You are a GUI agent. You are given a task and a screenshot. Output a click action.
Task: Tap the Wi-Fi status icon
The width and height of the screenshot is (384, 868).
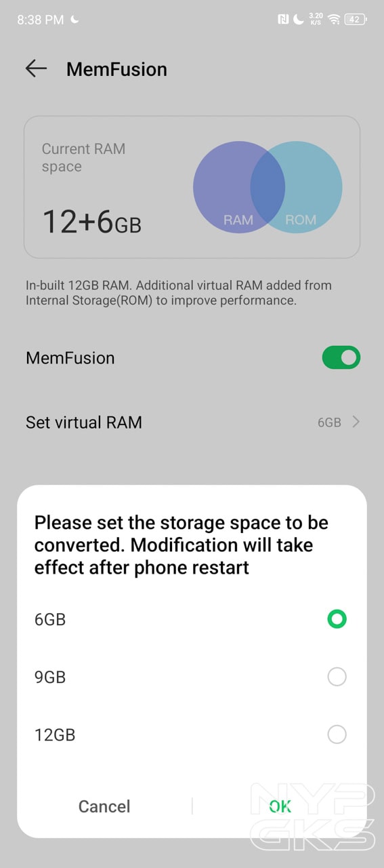[333, 20]
